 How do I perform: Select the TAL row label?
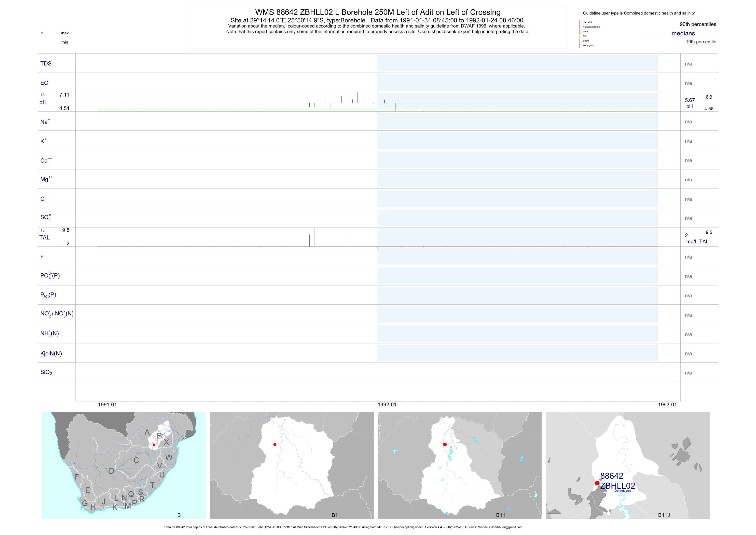tap(45, 237)
